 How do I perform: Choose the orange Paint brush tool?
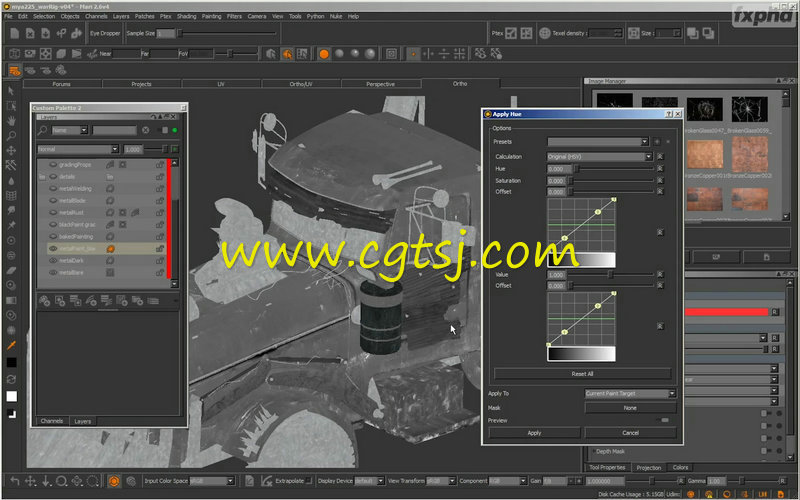pos(11,345)
